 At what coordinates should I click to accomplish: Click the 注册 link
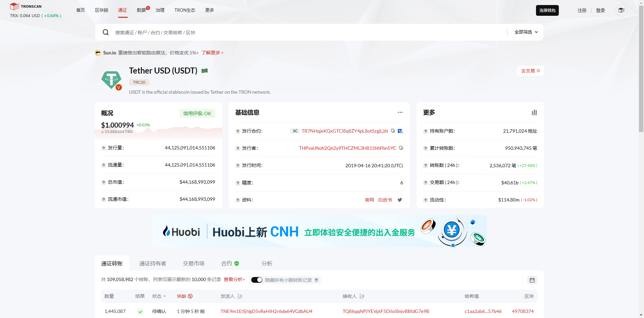582,10
